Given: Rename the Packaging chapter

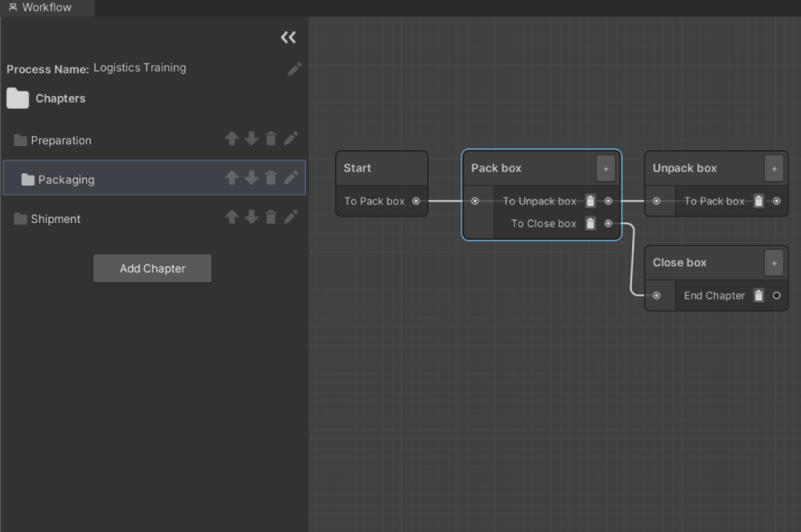Looking at the screenshot, I should coord(290,178).
